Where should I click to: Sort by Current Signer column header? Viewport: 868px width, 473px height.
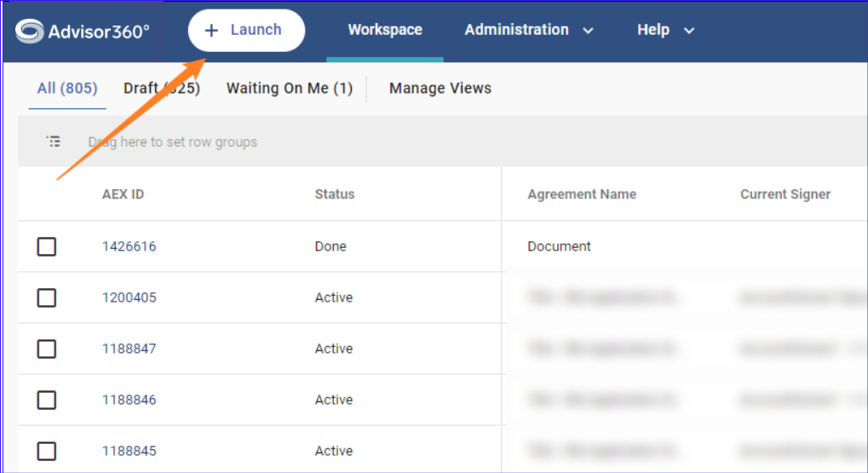point(785,194)
